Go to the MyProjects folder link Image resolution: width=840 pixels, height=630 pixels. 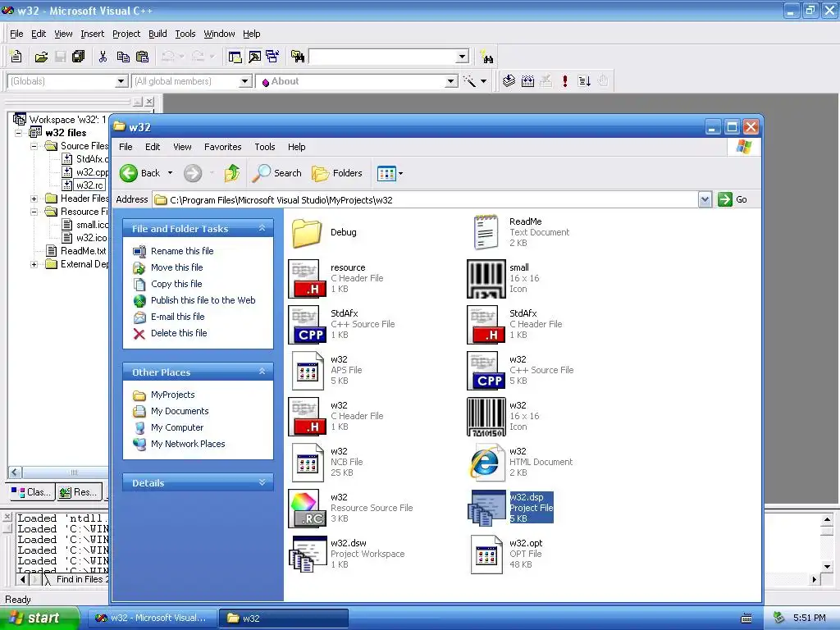[172, 395]
